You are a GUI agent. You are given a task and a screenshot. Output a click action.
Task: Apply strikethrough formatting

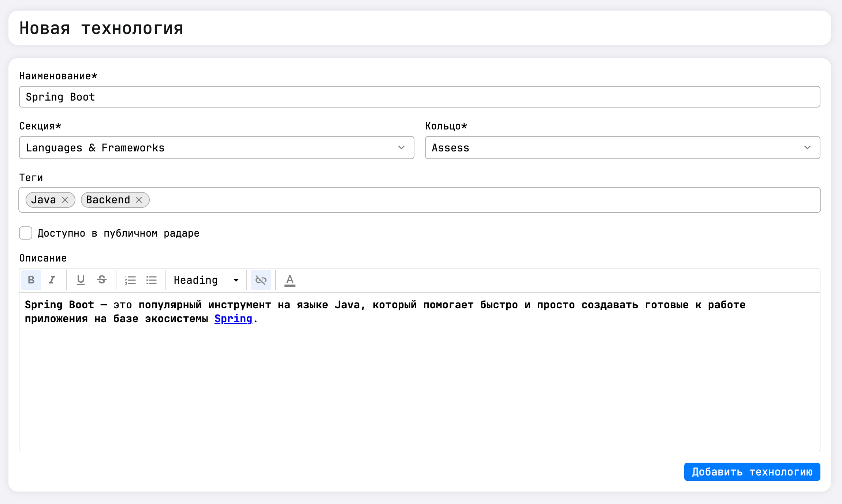click(x=102, y=280)
